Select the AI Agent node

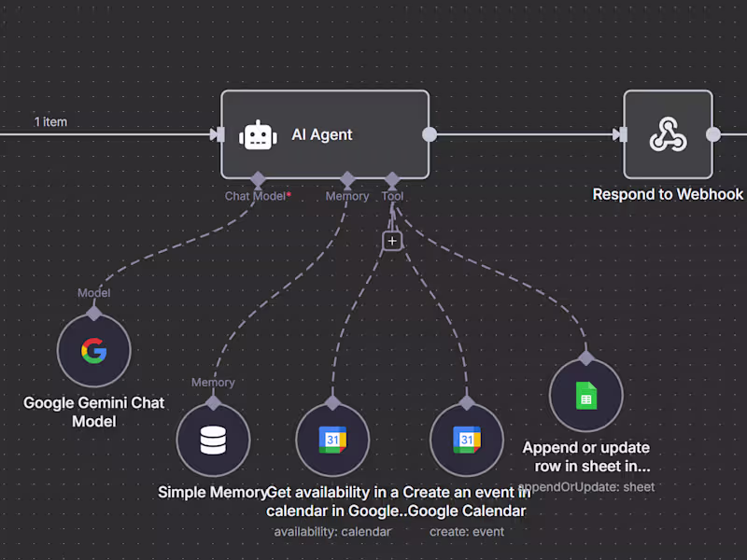tap(325, 134)
